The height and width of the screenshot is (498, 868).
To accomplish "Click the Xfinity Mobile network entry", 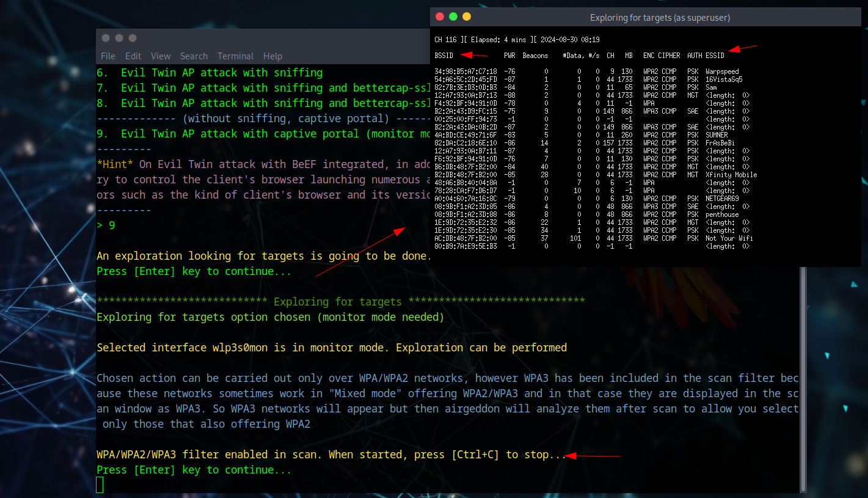I will point(731,175).
